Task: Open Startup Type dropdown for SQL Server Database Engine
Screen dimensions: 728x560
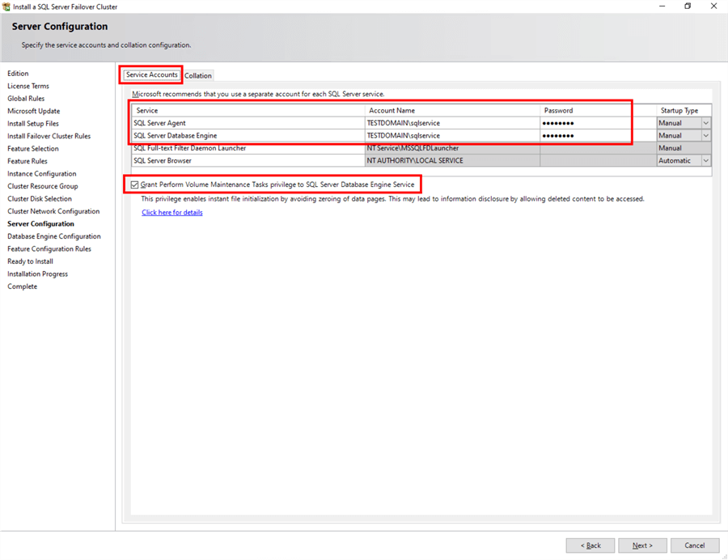Action: click(705, 136)
